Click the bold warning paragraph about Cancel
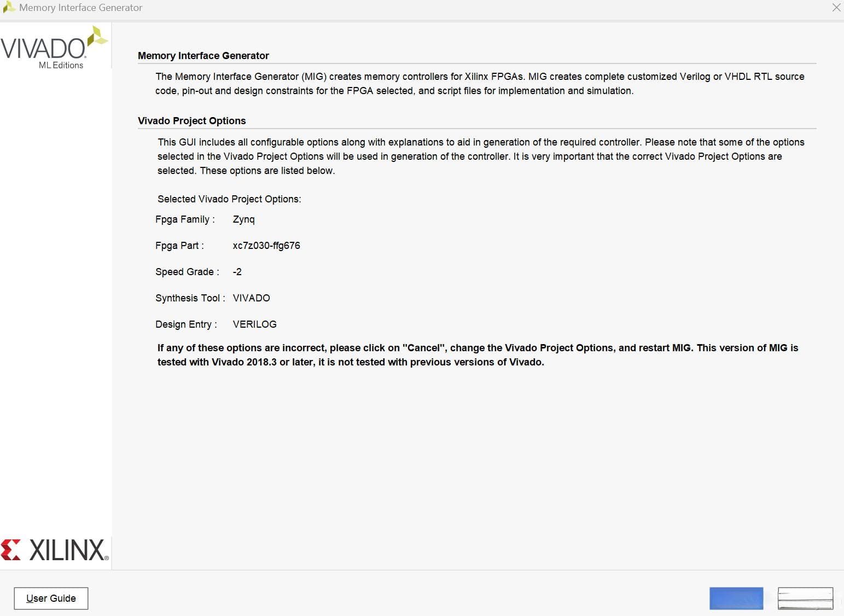Viewport: 844px width, 616px height. [478, 355]
